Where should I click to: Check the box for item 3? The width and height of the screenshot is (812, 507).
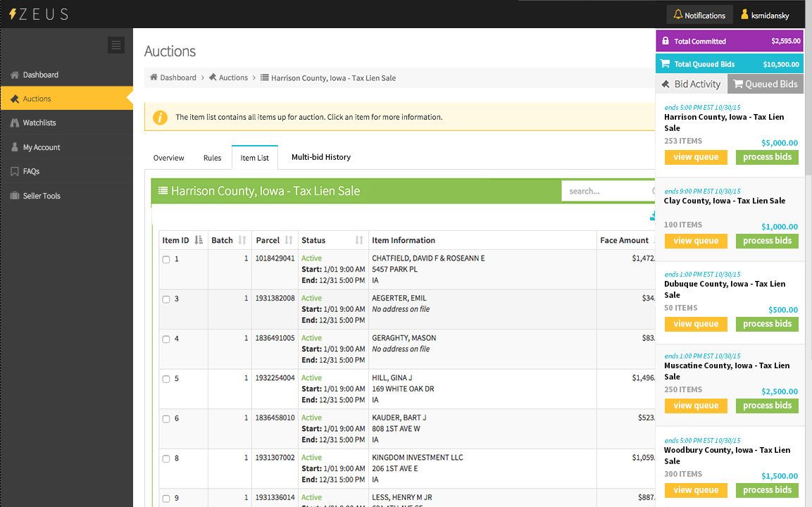(x=166, y=299)
